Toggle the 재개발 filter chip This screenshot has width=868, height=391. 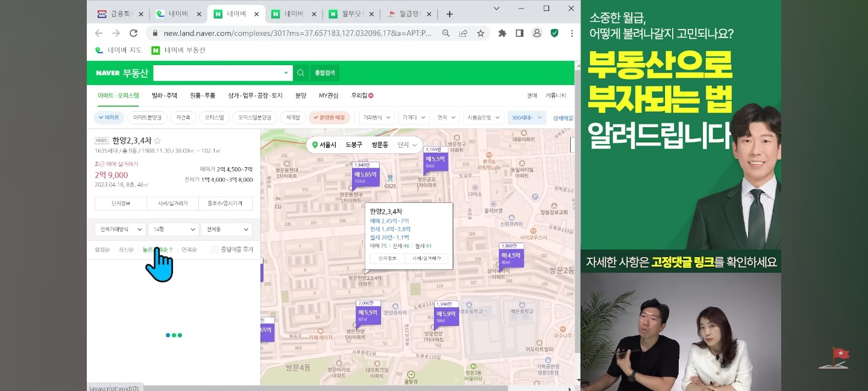(294, 118)
